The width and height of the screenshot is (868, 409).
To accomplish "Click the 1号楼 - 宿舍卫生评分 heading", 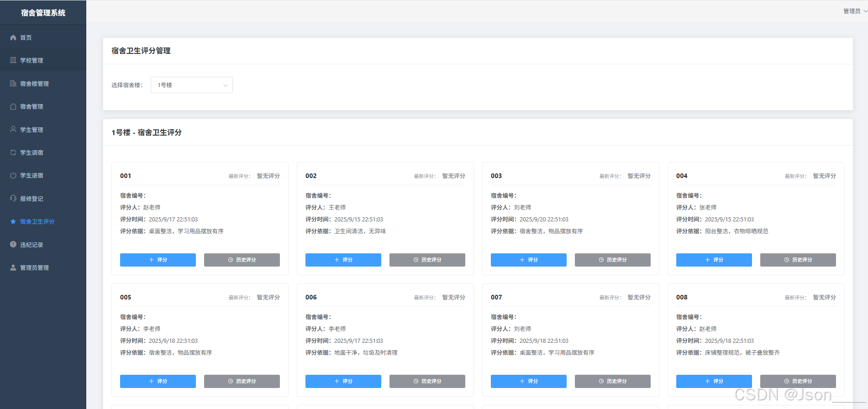I will tap(147, 132).
